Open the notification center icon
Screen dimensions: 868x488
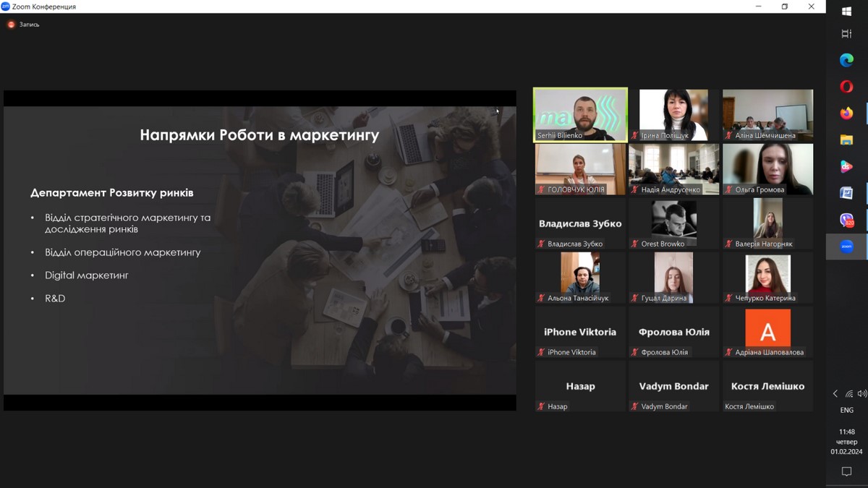[x=846, y=471]
